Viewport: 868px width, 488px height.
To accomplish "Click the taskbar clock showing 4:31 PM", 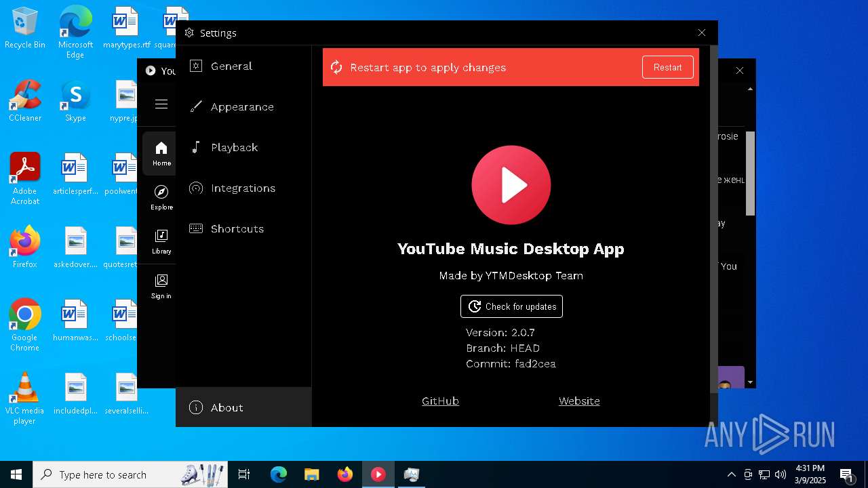I will [x=810, y=474].
